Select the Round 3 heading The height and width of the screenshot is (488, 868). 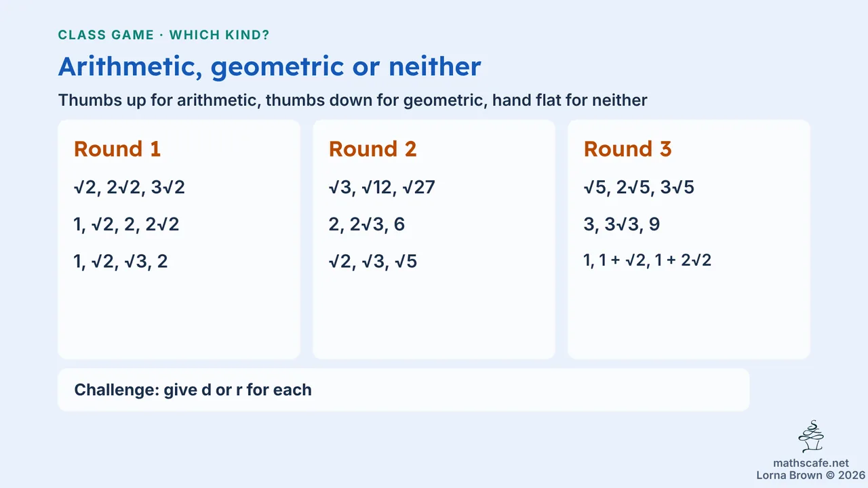[x=628, y=149]
